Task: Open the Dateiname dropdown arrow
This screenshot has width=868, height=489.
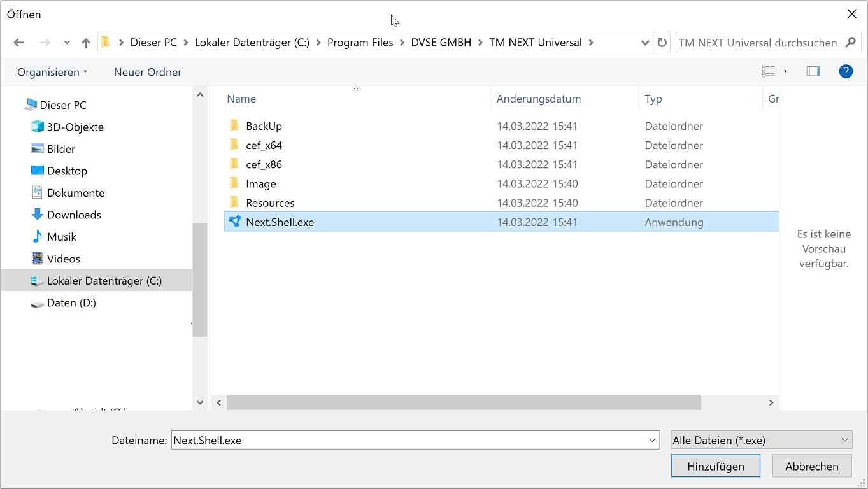Action: pyautogui.click(x=652, y=440)
